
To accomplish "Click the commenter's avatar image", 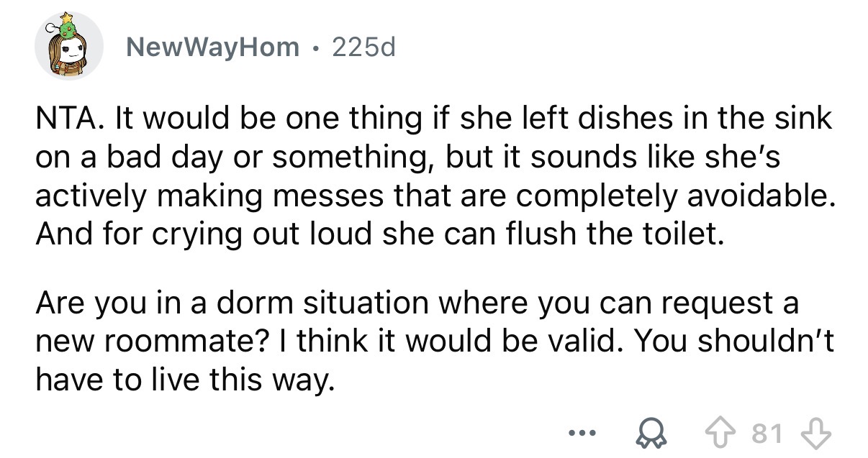I will 68,49.
